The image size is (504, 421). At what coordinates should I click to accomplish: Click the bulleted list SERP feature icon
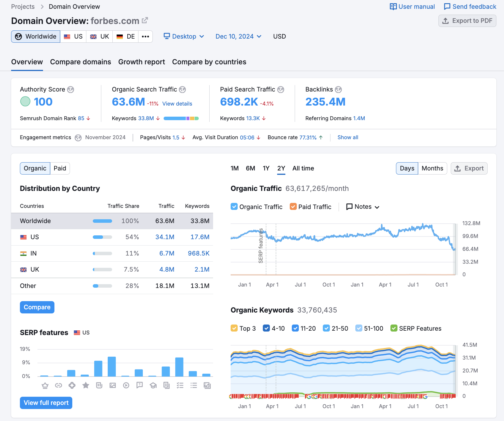coord(194,386)
